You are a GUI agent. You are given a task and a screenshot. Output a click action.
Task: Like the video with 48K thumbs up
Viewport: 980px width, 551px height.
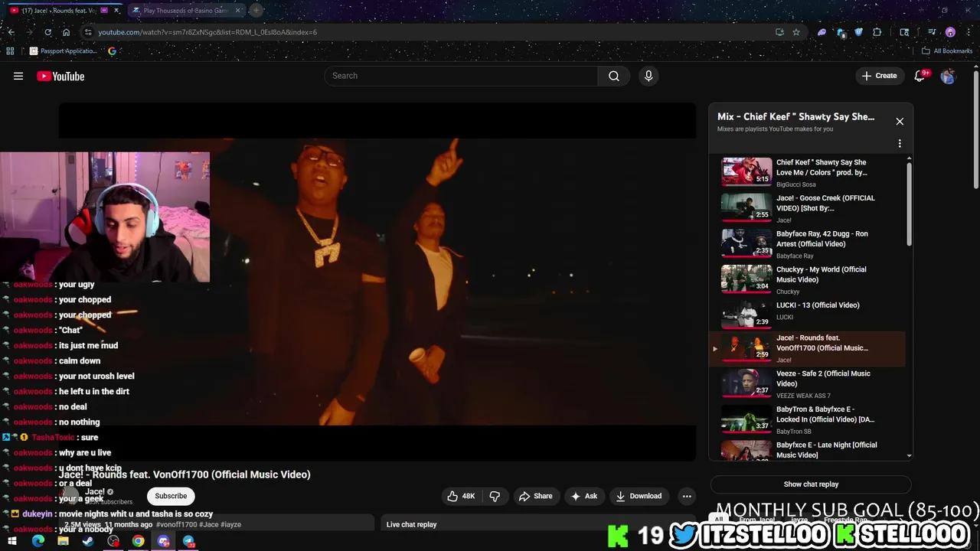click(x=461, y=496)
